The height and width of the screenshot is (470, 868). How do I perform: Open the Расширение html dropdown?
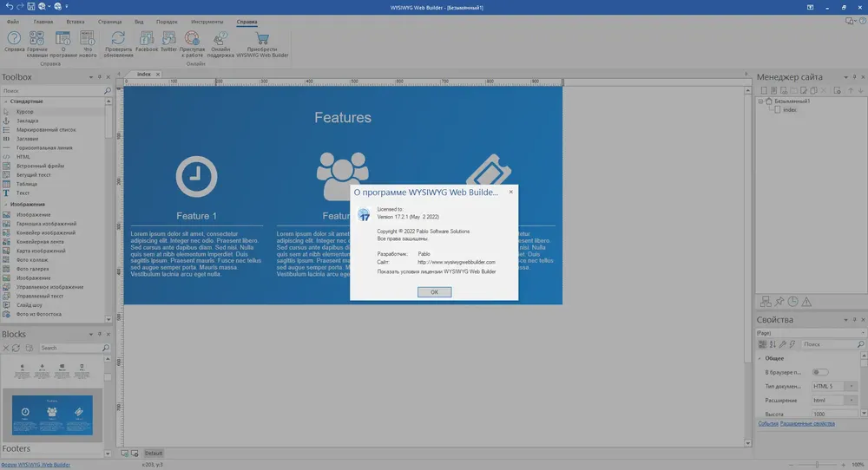coord(835,400)
